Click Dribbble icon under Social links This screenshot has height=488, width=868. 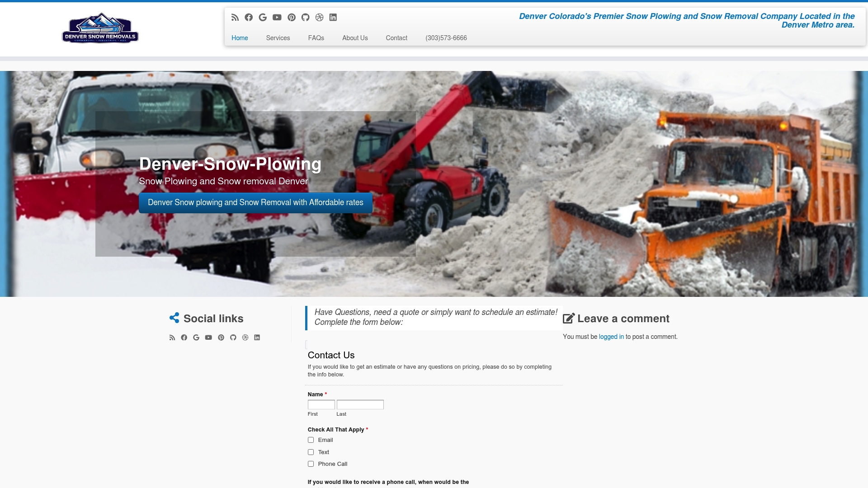(245, 338)
